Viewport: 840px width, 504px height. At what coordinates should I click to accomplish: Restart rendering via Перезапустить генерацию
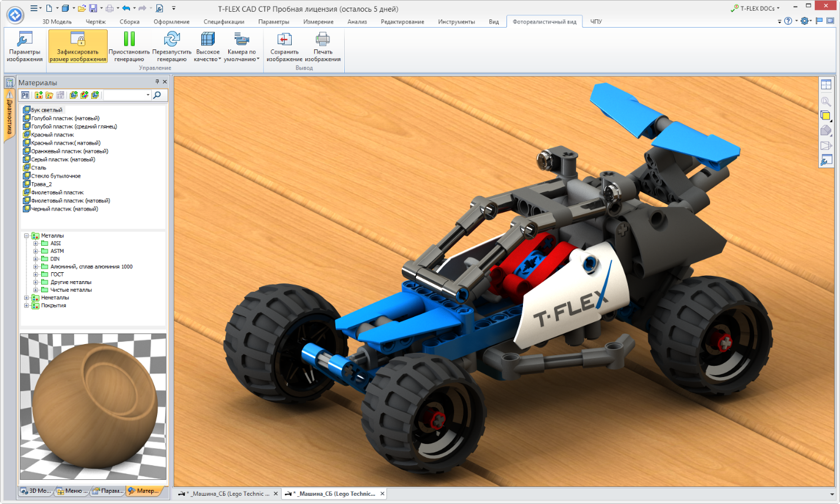coord(172,46)
